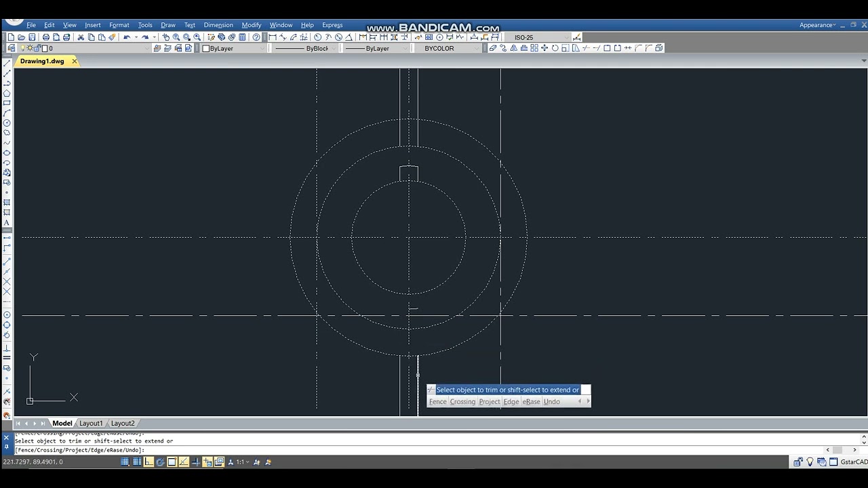Image resolution: width=868 pixels, height=488 pixels.
Task: Toggle Grid display in status bar
Action: point(137,462)
